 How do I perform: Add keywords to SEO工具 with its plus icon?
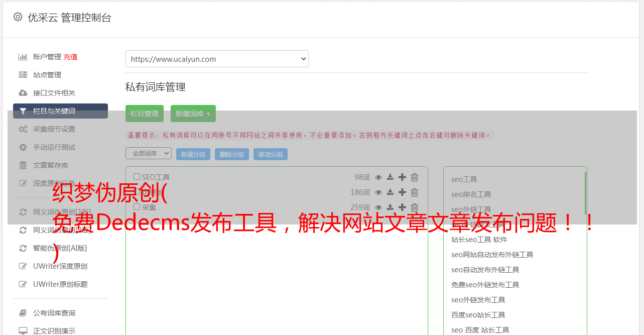point(402,177)
